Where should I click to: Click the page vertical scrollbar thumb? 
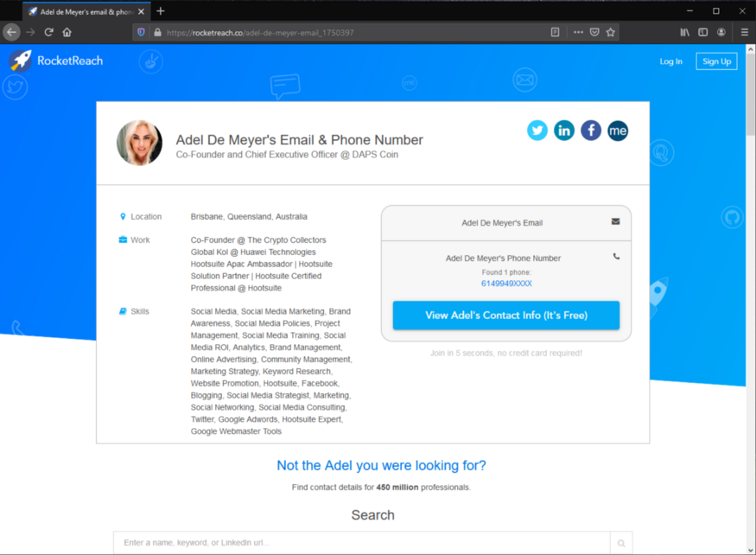pyautogui.click(x=751, y=94)
